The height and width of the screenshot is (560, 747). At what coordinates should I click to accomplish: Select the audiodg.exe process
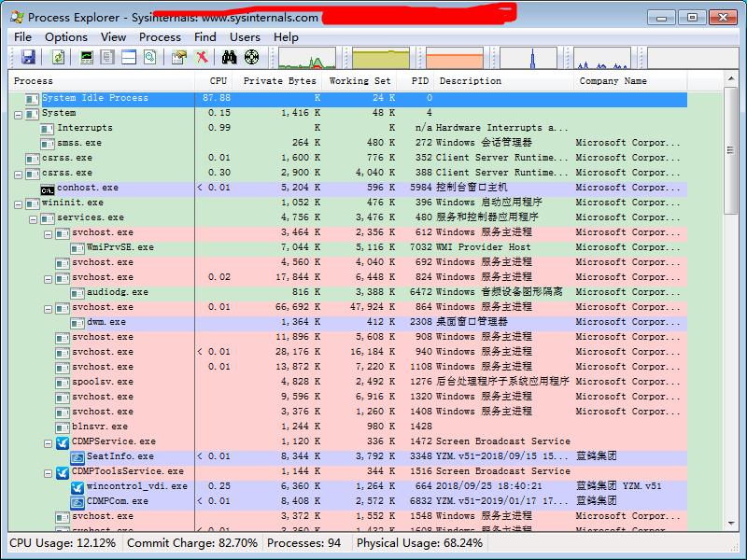click(347, 292)
